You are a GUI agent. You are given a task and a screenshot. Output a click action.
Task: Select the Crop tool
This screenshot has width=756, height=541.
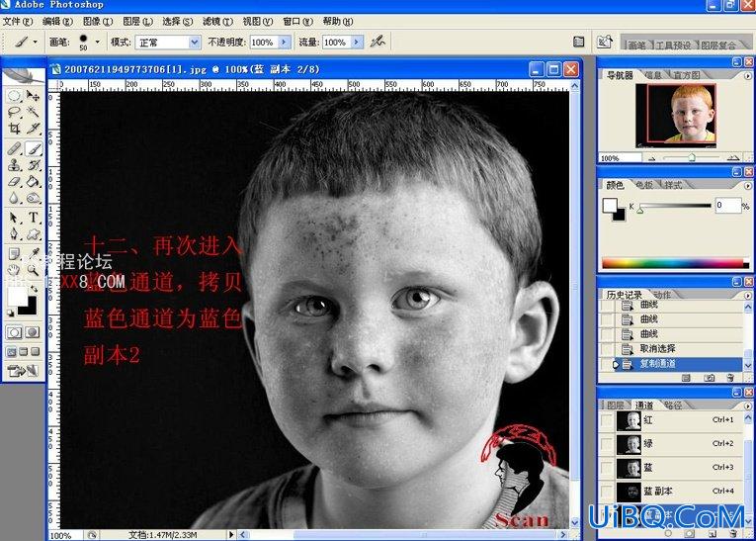click(x=14, y=129)
